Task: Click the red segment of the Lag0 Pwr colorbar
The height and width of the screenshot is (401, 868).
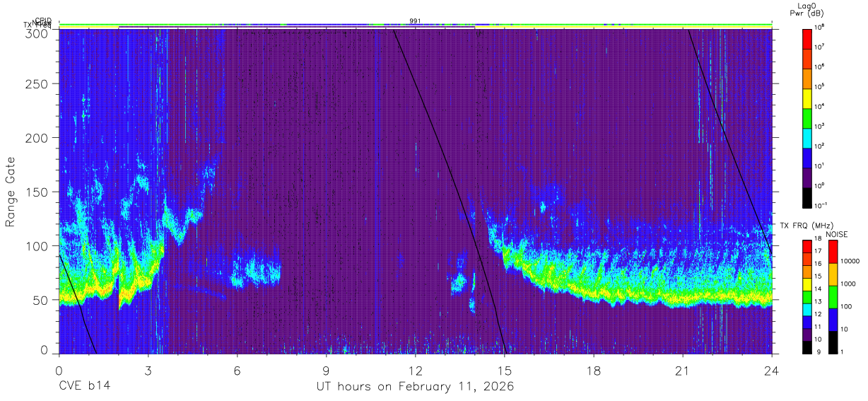Action: click(807, 38)
